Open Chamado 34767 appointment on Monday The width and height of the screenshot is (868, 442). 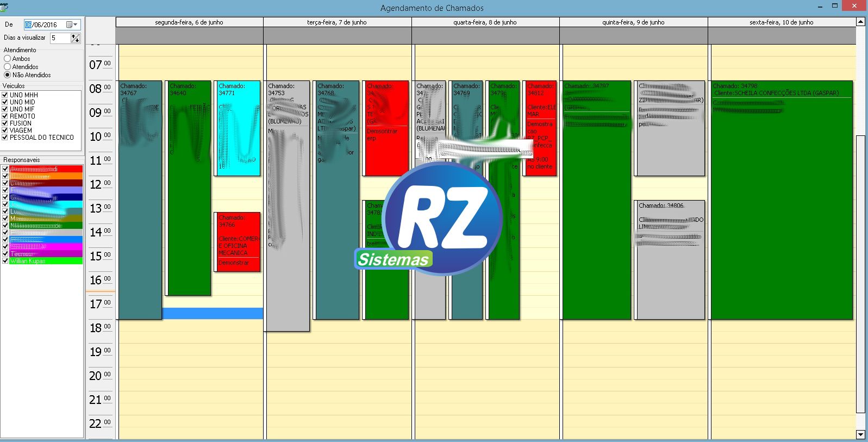[x=140, y=200]
